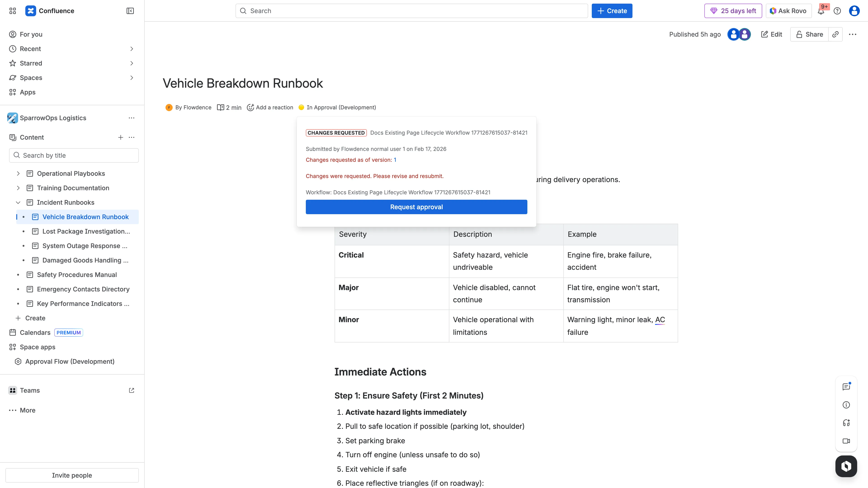Click the Edit page button
The width and height of the screenshot is (868, 488).
tap(772, 34)
